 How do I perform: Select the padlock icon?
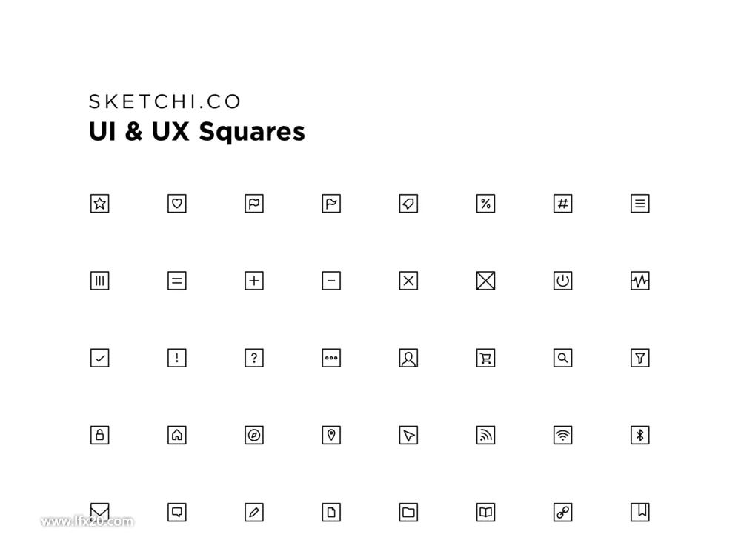100,435
